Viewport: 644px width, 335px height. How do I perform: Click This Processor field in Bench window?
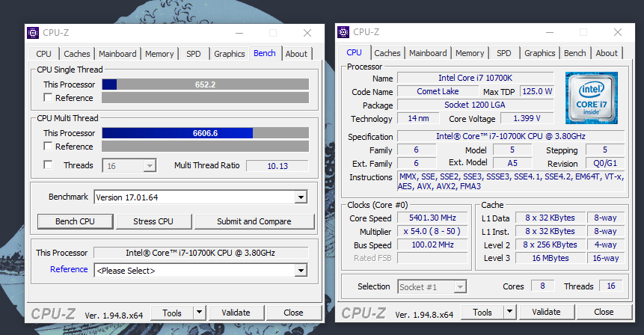click(x=201, y=253)
